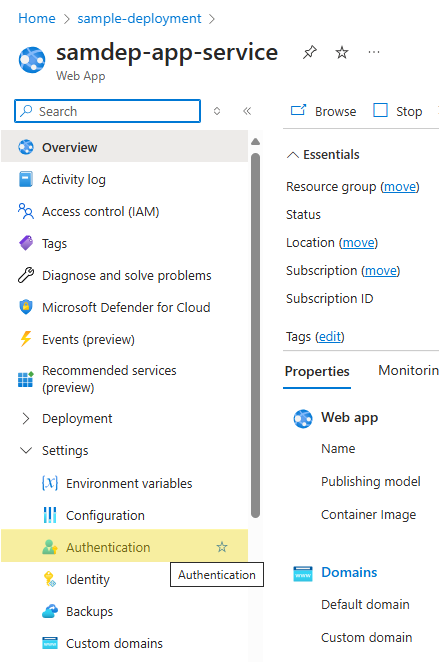439x662 pixels.
Task: Favorite the Authentication menu item star
Action: click(222, 547)
